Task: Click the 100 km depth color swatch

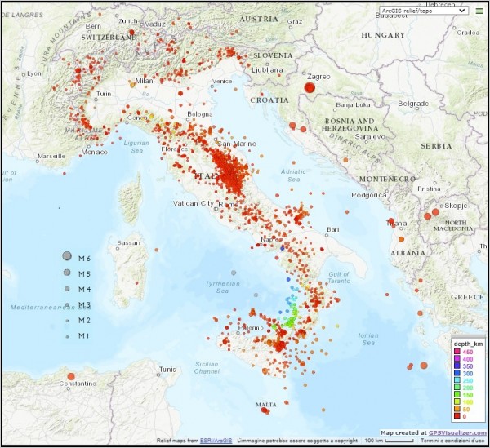Action: click(x=457, y=402)
